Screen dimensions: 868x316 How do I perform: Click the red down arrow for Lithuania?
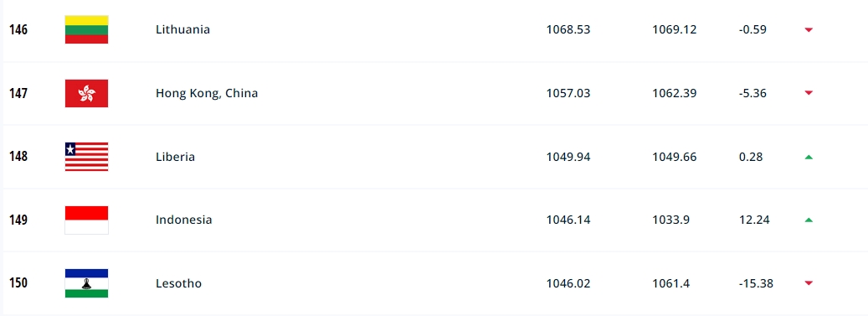(x=809, y=30)
